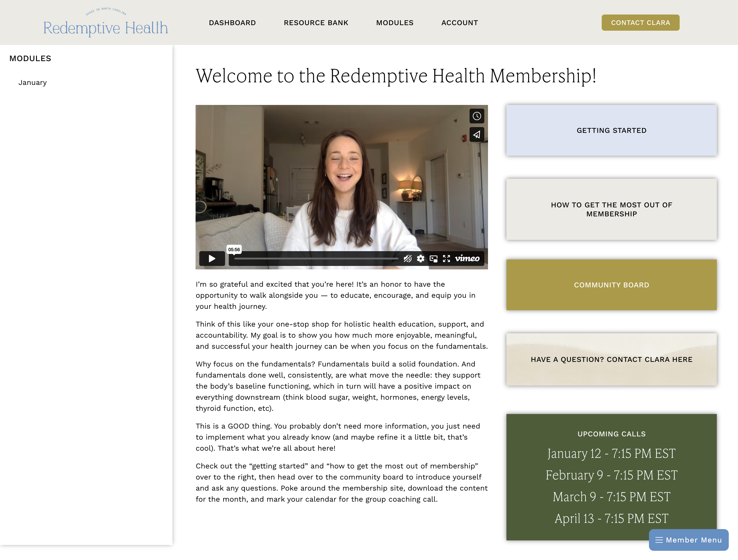
Task: Go to Resource Bank
Action: pos(316,23)
